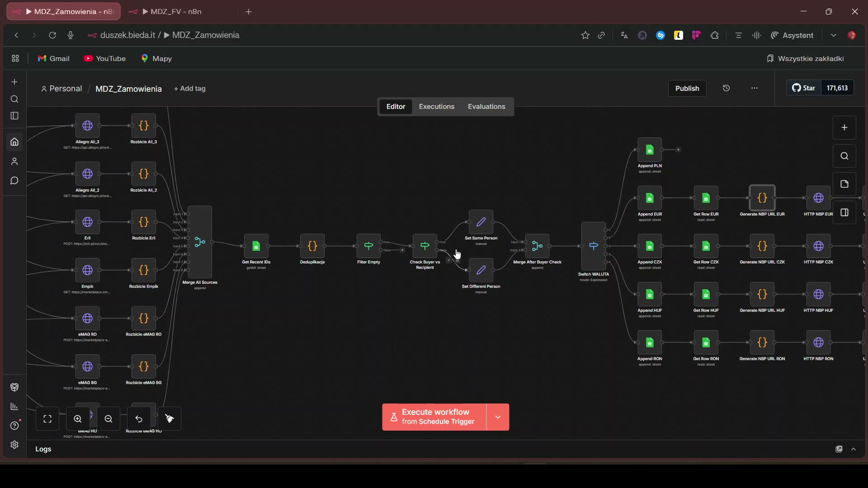
Task: Click the Publish button
Action: 687,88
